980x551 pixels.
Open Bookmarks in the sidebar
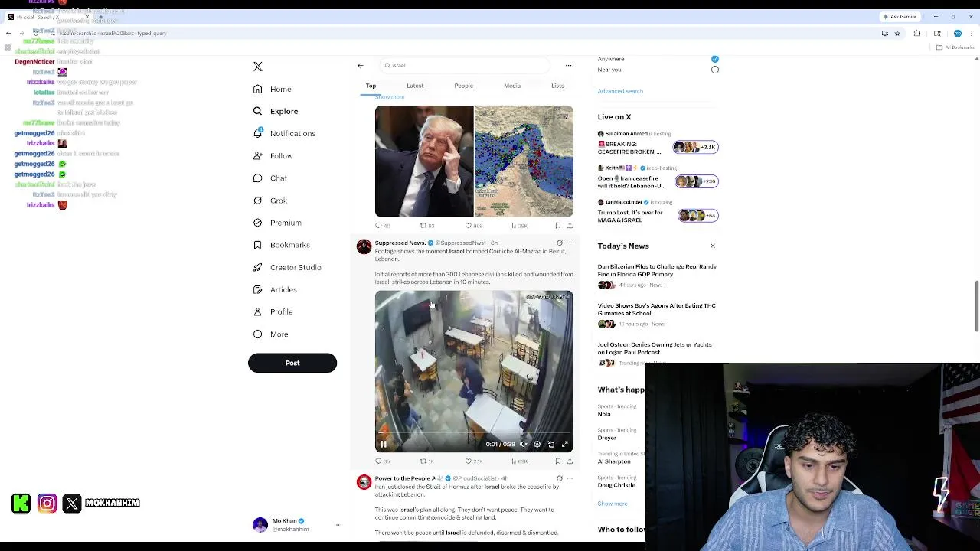pyautogui.click(x=281, y=245)
